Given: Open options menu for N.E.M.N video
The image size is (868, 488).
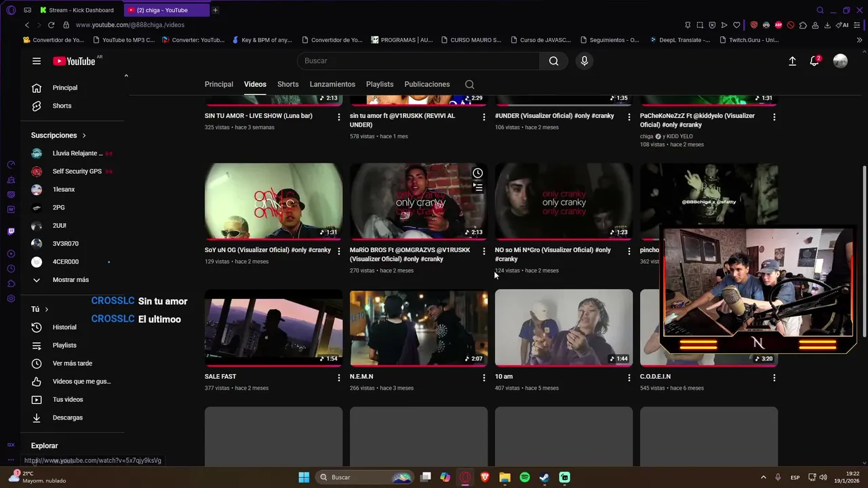Looking at the screenshot, I should [484, 378].
